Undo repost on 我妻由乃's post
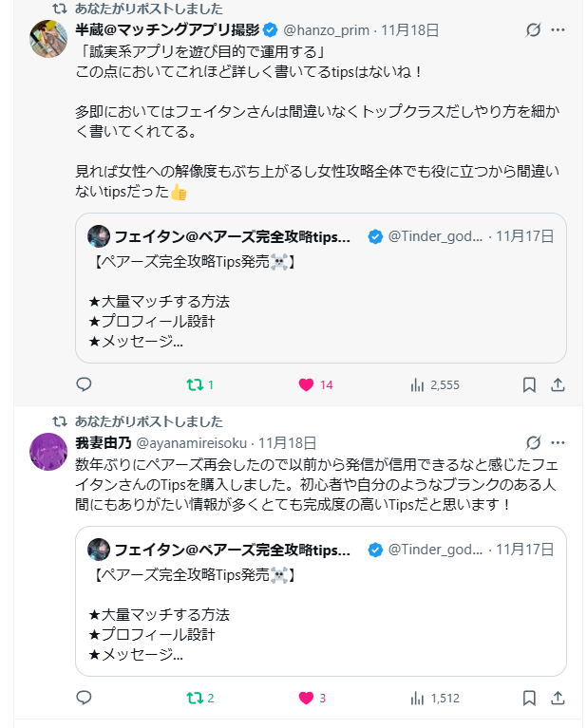The height and width of the screenshot is (728, 587). coord(194,698)
